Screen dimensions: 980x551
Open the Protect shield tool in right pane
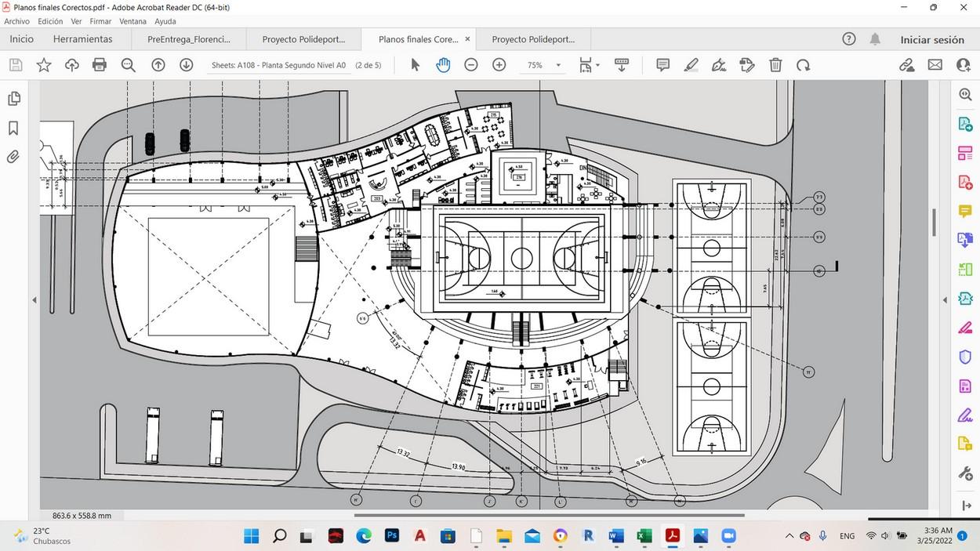(x=965, y=357)
